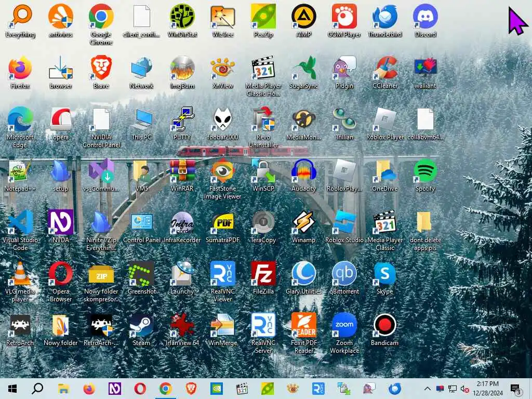Select the WinMerge desktop icon

(x=222, y=329)
